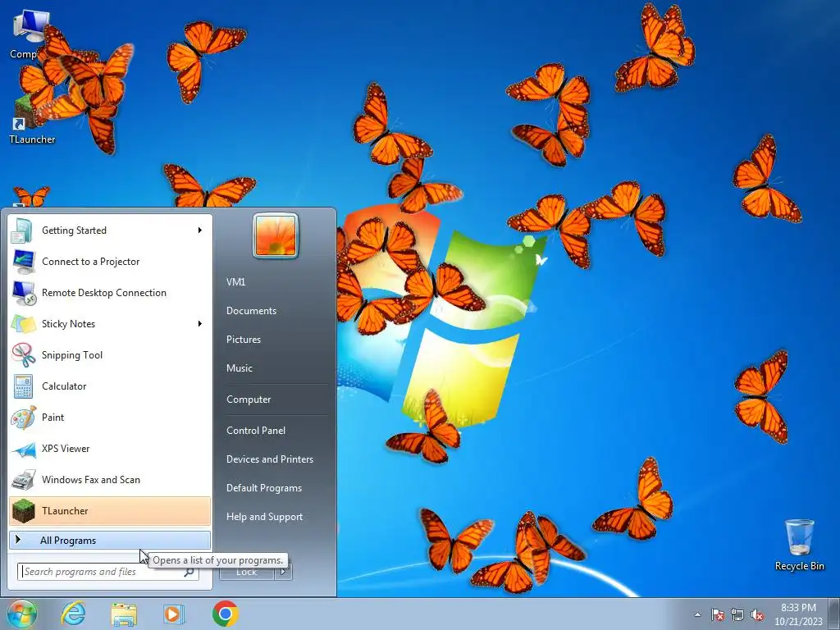
Task: Launch TLauncher grass block icon in Start menu
Action: click(23, 511)
